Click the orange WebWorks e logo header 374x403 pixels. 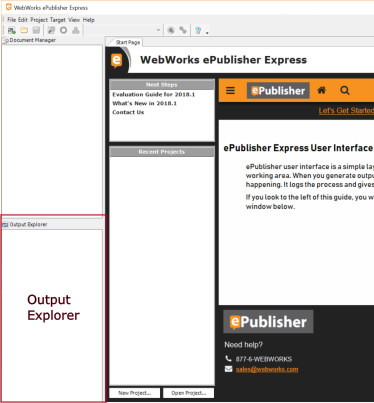(117, 61)
